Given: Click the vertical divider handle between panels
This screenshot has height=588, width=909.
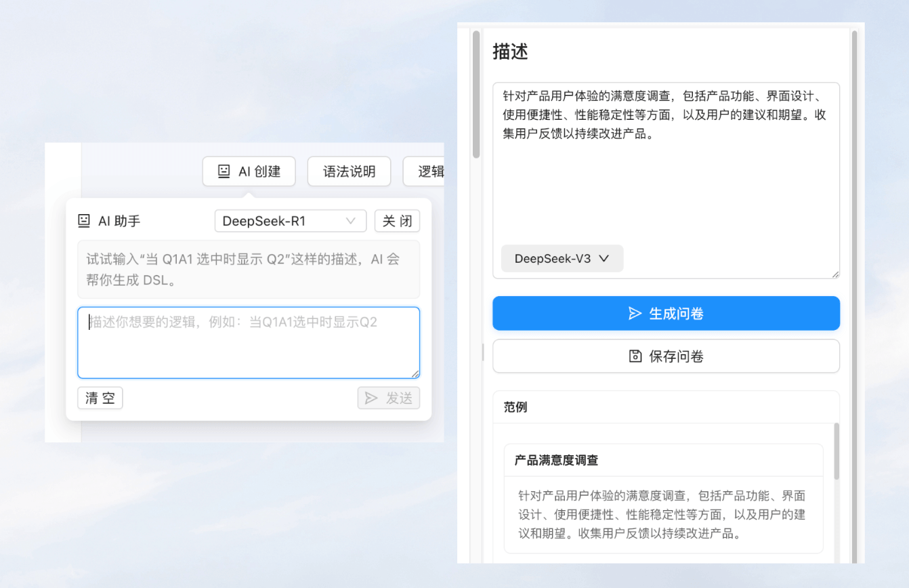Looking at the screenshot, I should click(482, 352).
